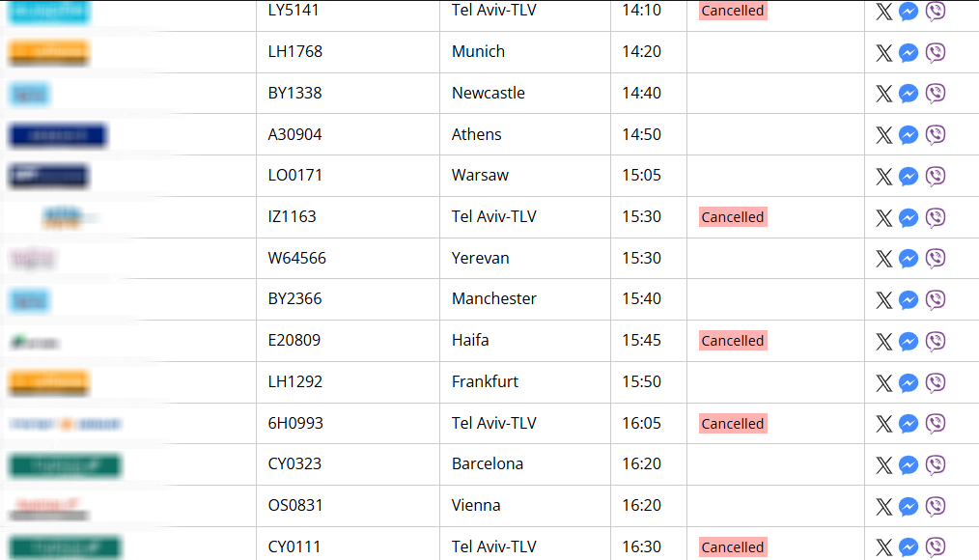Share Barcelona flight CY0323 via Messenger
This screenshot has height=560, width=979.
click(909, 465)
